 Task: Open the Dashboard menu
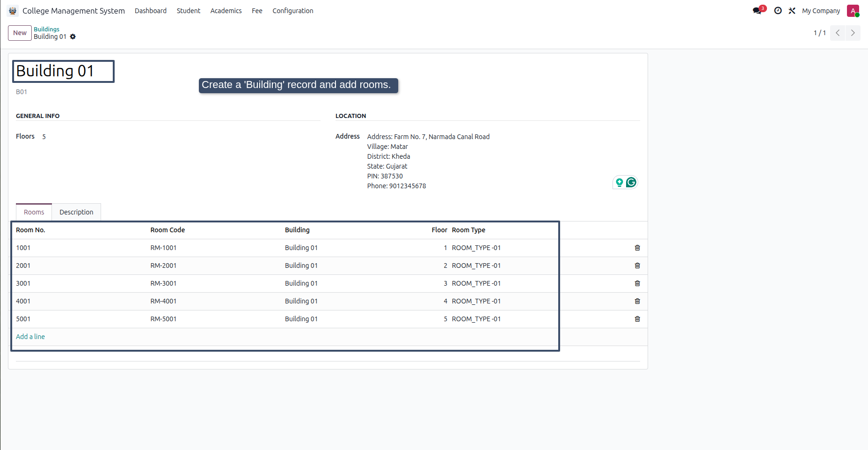pyautogui.click(x=151, y=11)
